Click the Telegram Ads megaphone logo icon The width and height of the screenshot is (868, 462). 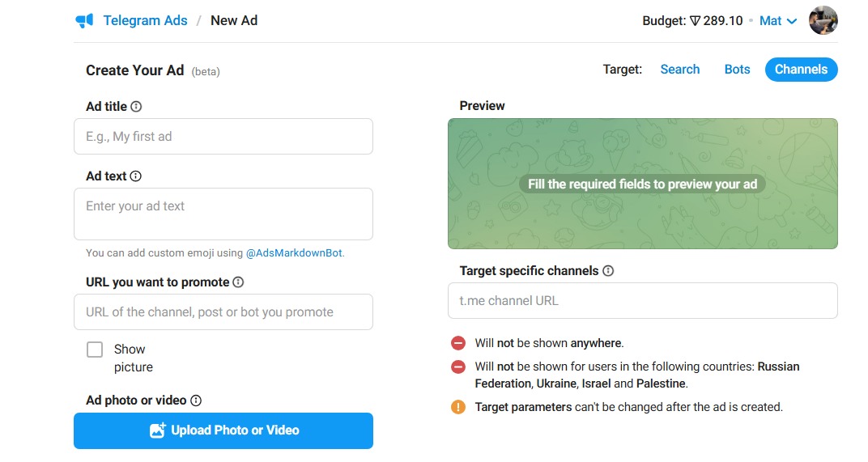pos(84,21)
